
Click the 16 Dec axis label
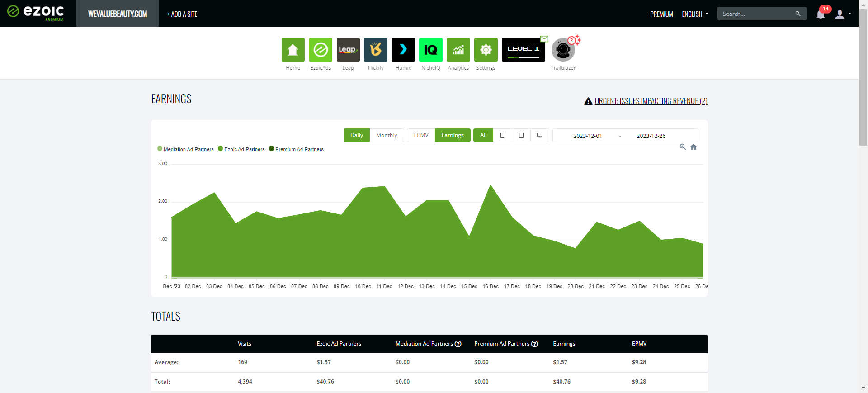coord(491,286)
